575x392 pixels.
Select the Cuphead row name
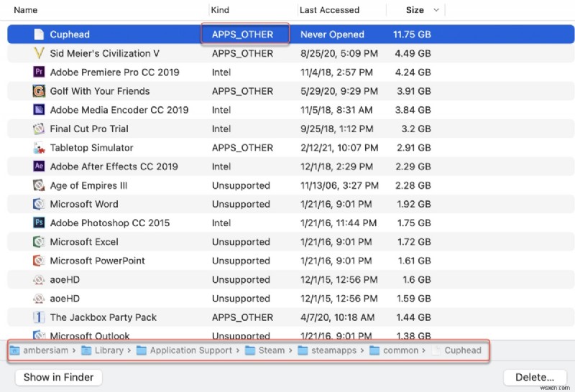pyautogui.click(x=70, y=34)
